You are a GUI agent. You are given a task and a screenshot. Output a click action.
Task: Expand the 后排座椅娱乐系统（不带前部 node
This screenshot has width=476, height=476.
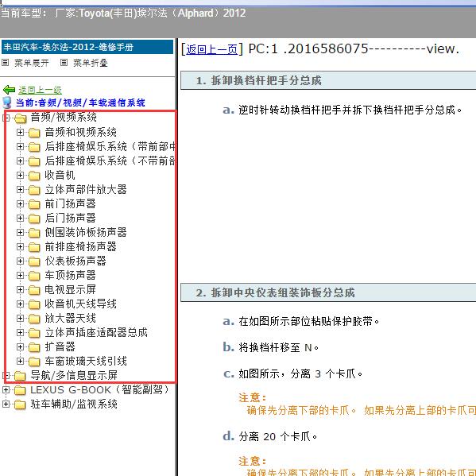[20, 161]
